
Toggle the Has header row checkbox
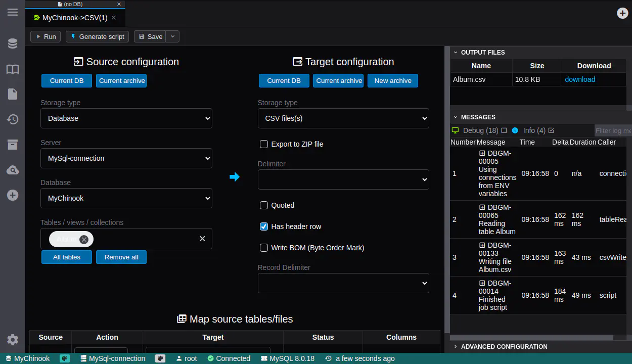pos(264,226)
